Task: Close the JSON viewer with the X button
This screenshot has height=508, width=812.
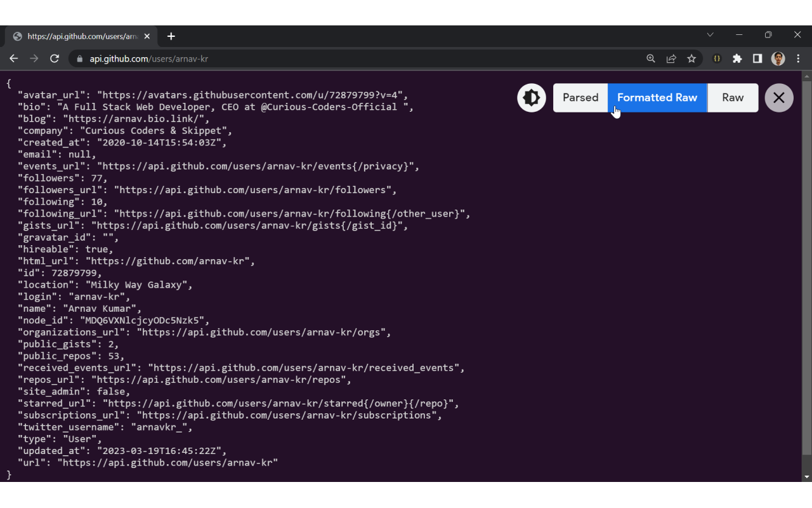Action: tap(779, 98)
